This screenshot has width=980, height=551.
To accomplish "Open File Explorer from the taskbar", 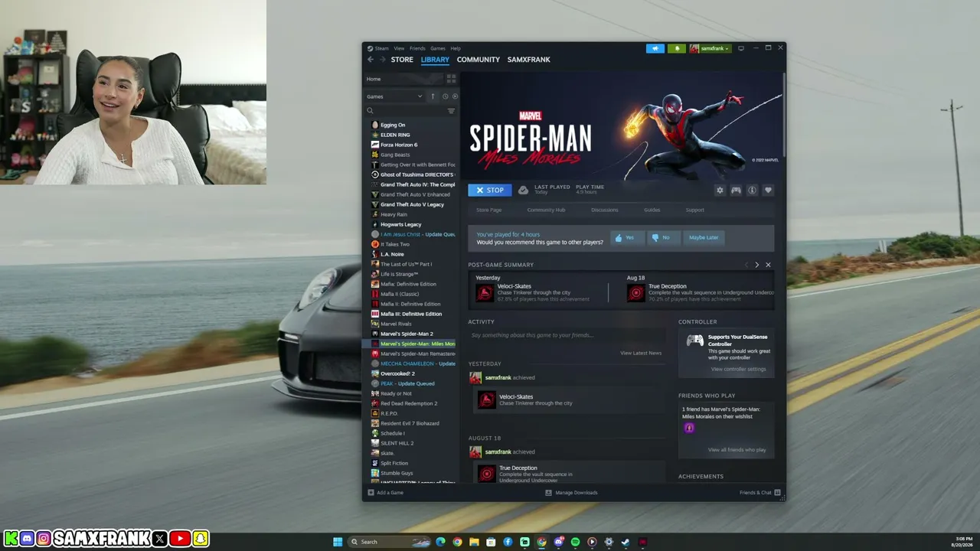I will point(474,542).
